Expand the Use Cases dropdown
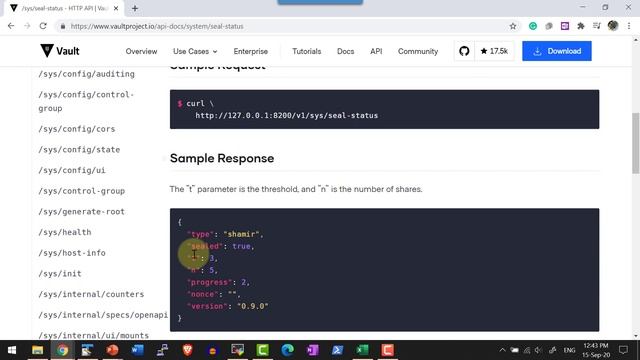The image size is (640, 360). tap(195, 51)
